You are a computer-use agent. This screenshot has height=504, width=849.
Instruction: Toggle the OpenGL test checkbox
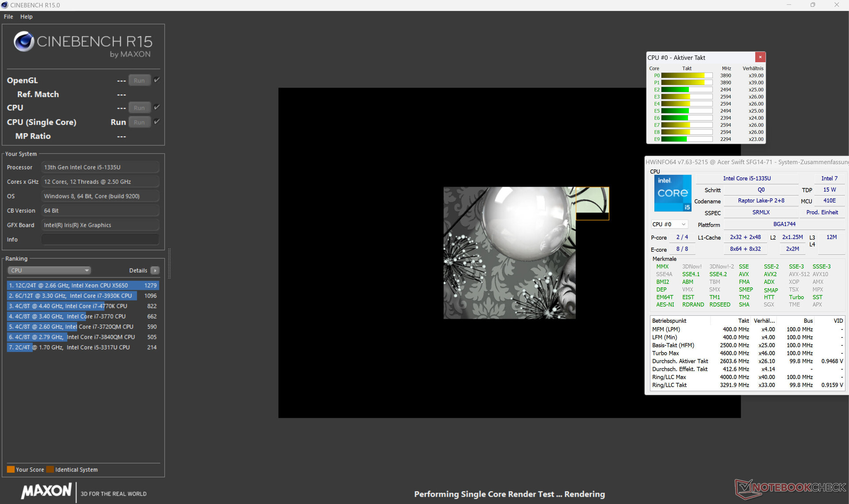point(157,80)
